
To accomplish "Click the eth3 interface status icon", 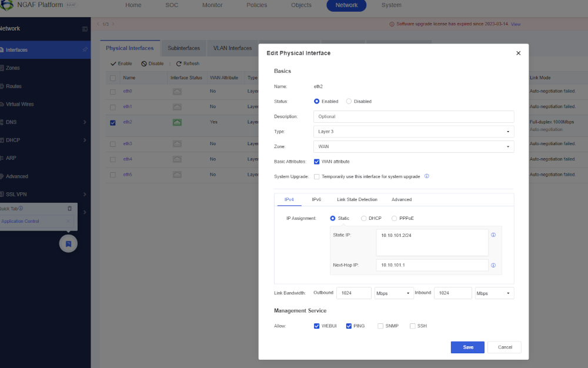I will pyautogui.click(x=177, y=143).
